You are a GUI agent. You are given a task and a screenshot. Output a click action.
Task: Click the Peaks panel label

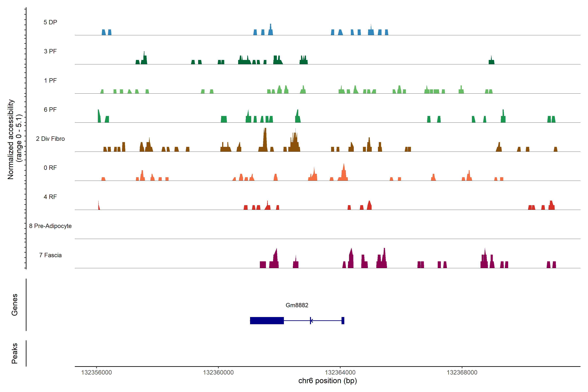click(15, 353)
